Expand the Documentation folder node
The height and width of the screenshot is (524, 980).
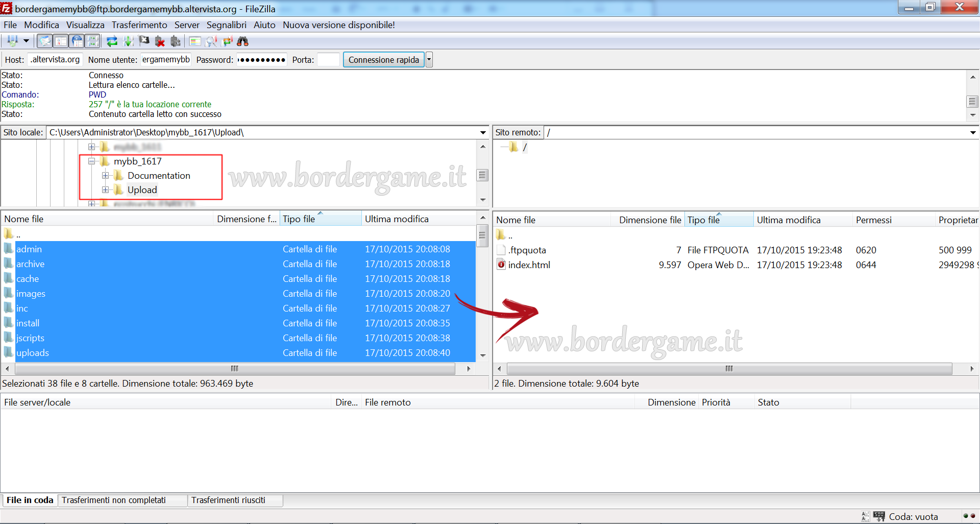click(x=106, y=176)
